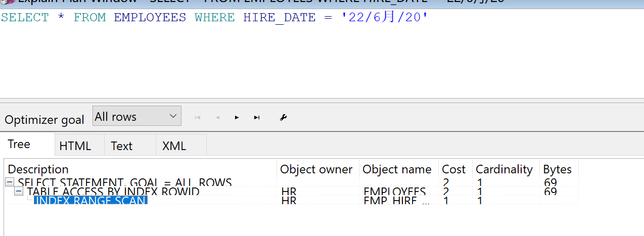Click the Optimizer goal label
Image resolution: width=644 pixels, height=236 pixels.
point(44,120)
